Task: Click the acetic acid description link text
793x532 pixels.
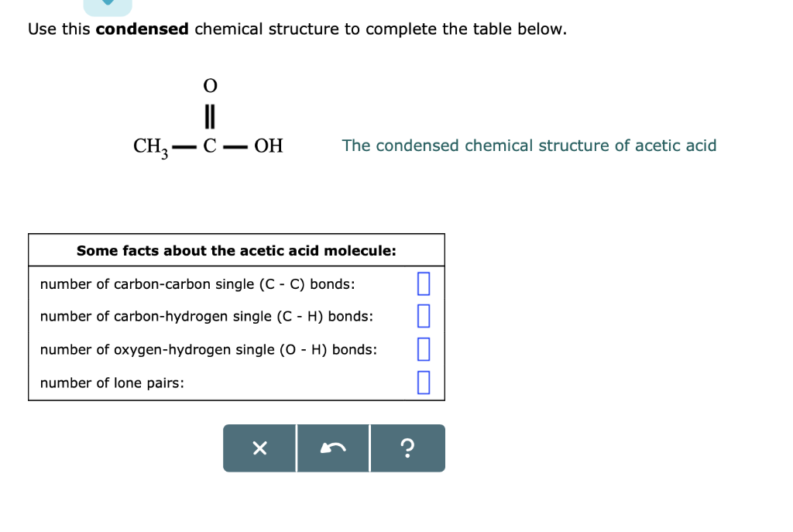Action: coord(530,146)
